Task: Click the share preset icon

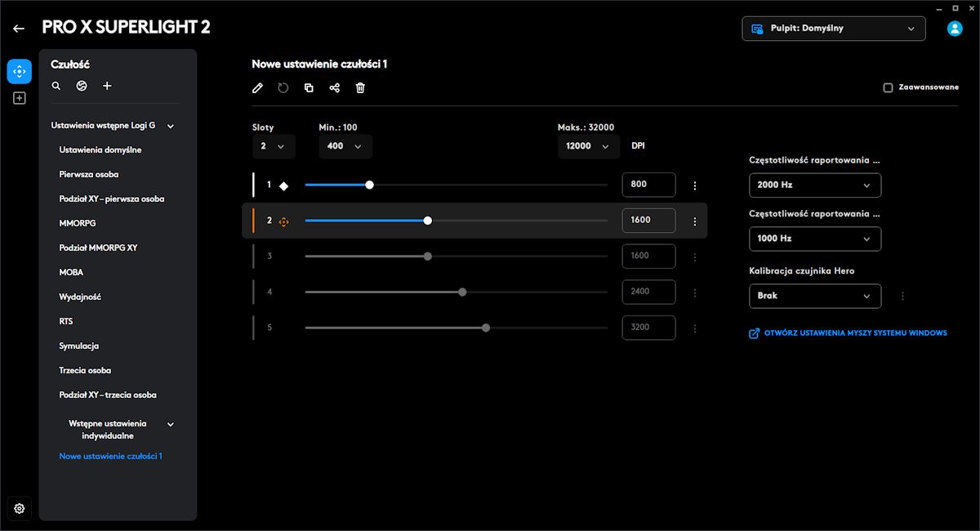Action: (335, 88)
